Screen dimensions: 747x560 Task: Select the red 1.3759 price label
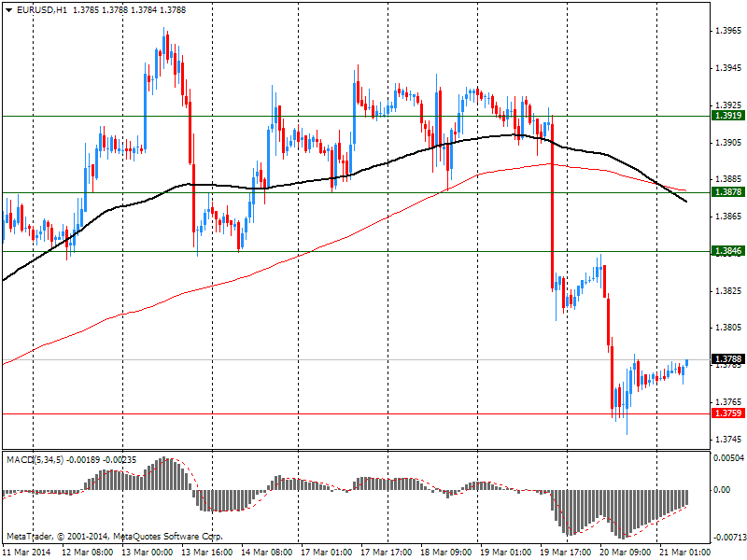tap(727, 413)
